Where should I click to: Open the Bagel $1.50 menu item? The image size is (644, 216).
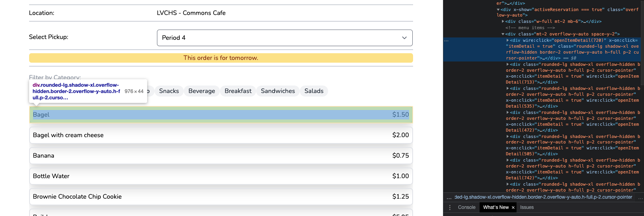(x=221, y=115)
